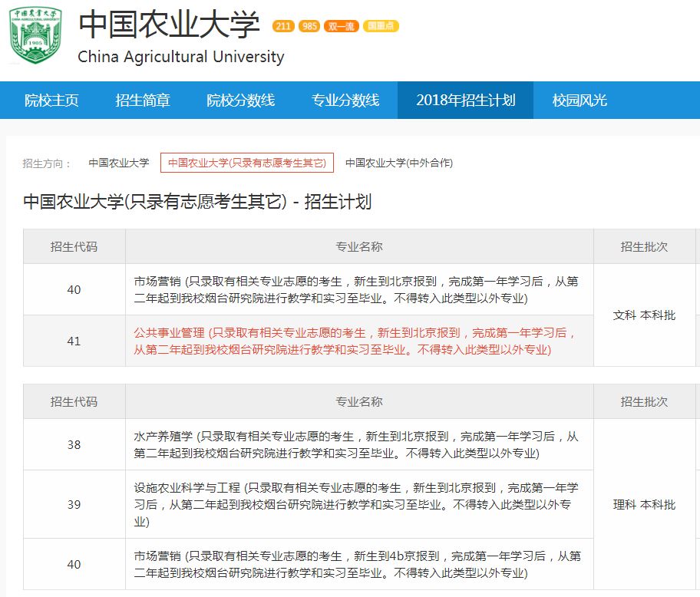The width and height of the screenshot is (700, 597).
Task: Select 中国农业大学(只录有志愿考生其它) option
Action: point(247,163)
